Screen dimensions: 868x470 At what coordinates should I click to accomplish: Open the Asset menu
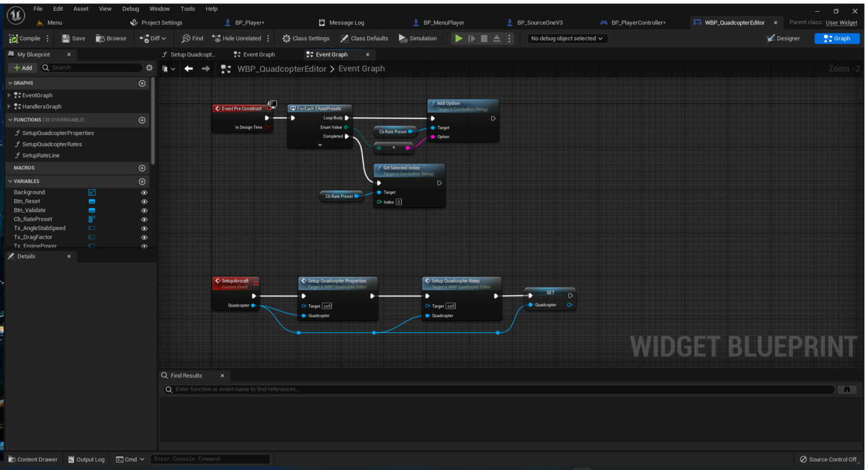click(81, 8)
